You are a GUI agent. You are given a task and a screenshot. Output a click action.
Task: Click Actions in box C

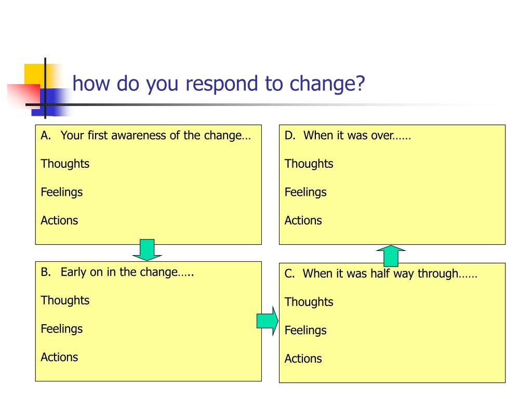(303, 358)
